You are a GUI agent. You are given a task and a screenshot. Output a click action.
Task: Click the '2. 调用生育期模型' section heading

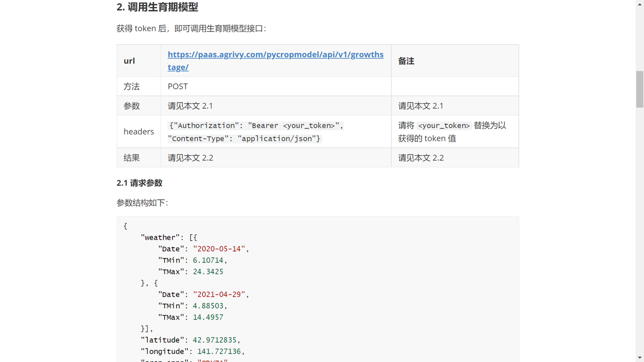point(157,8)
